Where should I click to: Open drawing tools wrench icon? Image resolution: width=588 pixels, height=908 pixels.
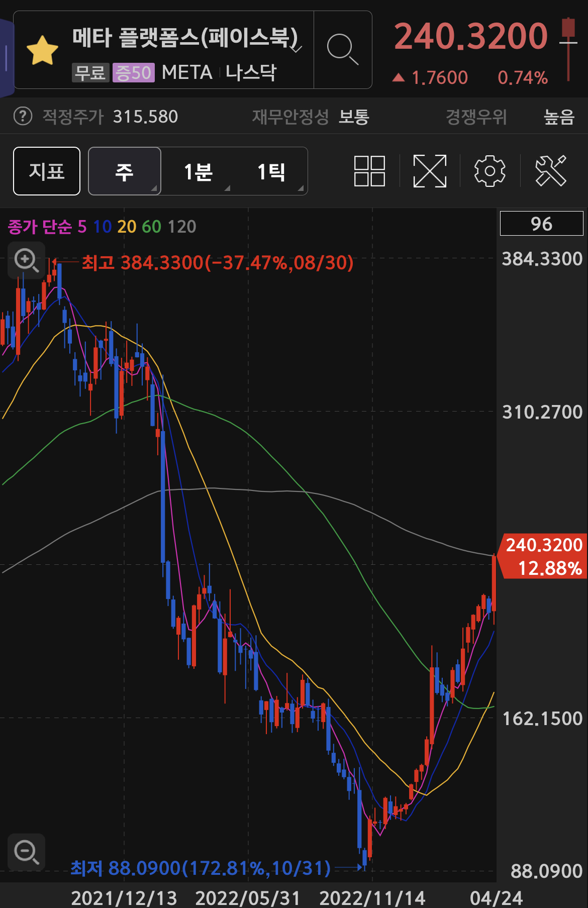click(551, 171)
